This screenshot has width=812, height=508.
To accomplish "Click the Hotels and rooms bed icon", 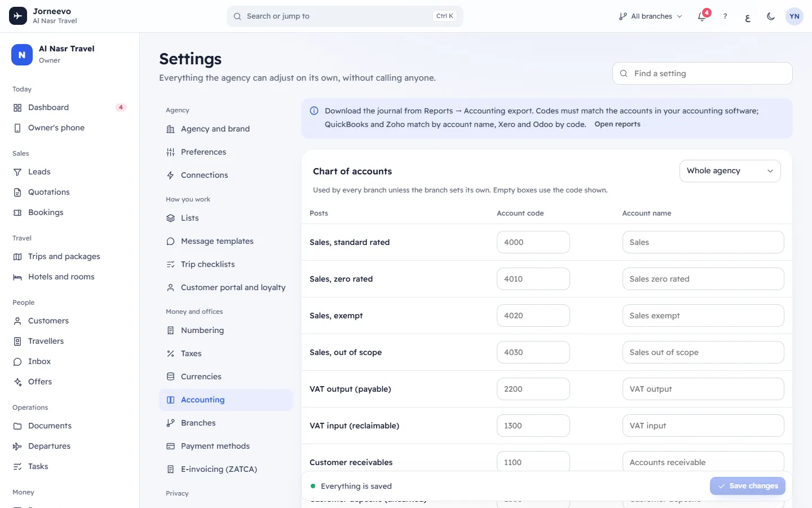I will coord(17,277).
